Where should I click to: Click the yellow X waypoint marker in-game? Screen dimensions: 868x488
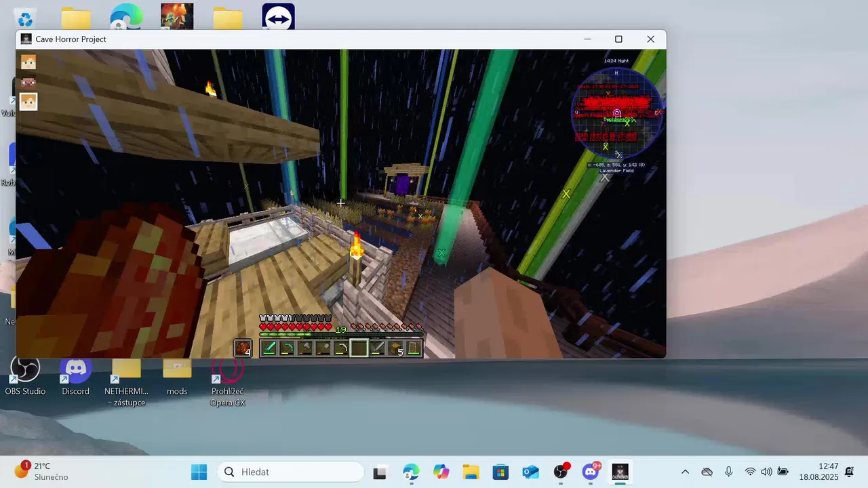566,194
